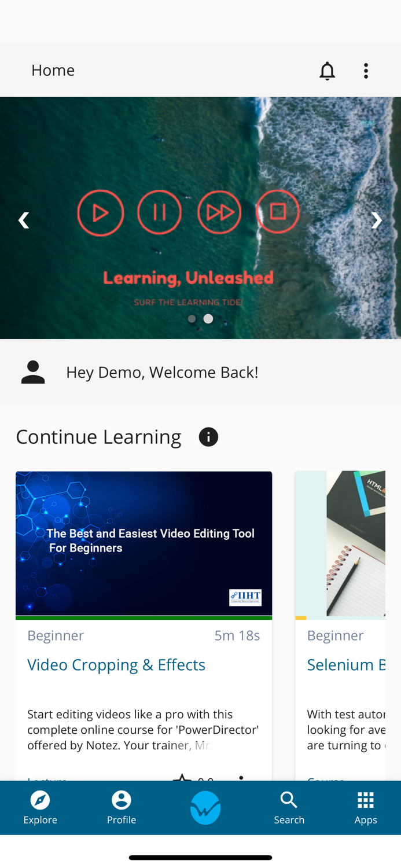Open the Apps tab
Viewport: 401px width, 868px height.
(x=366, y=808)
